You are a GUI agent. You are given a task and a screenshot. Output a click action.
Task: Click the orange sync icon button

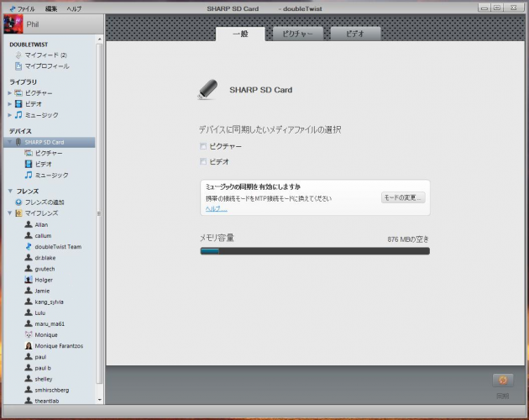coord(503,381)
